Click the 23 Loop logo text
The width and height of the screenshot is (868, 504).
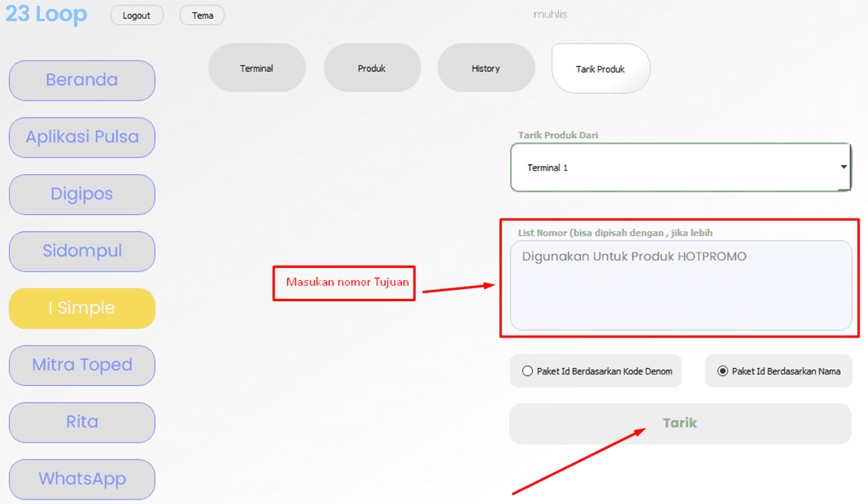[46, 14]
